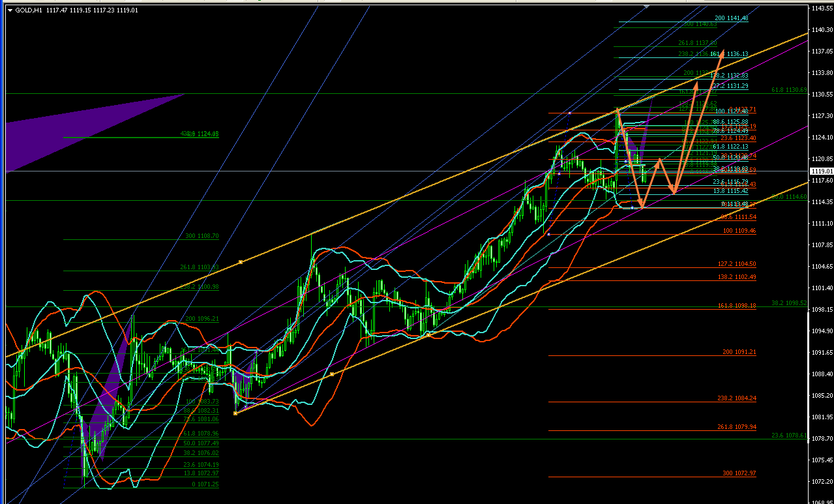Click the 1088.40 price scale label
The image size is (834, 504).
821,374
